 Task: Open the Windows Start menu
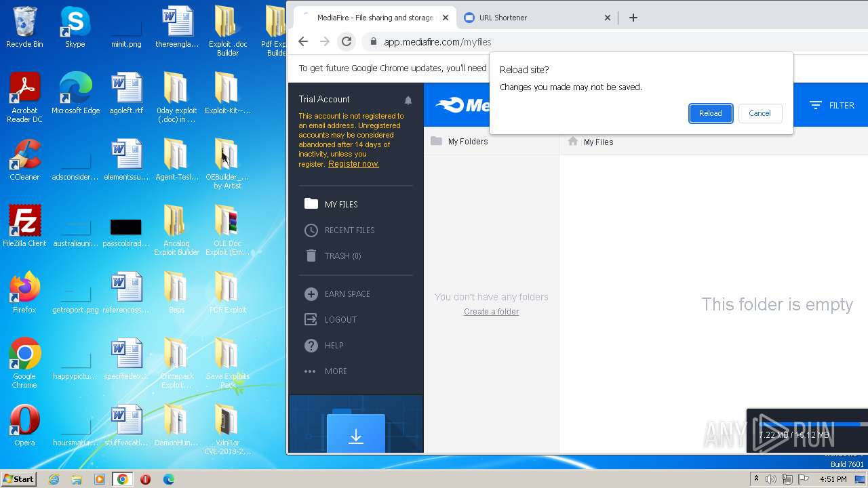point(19,479)
